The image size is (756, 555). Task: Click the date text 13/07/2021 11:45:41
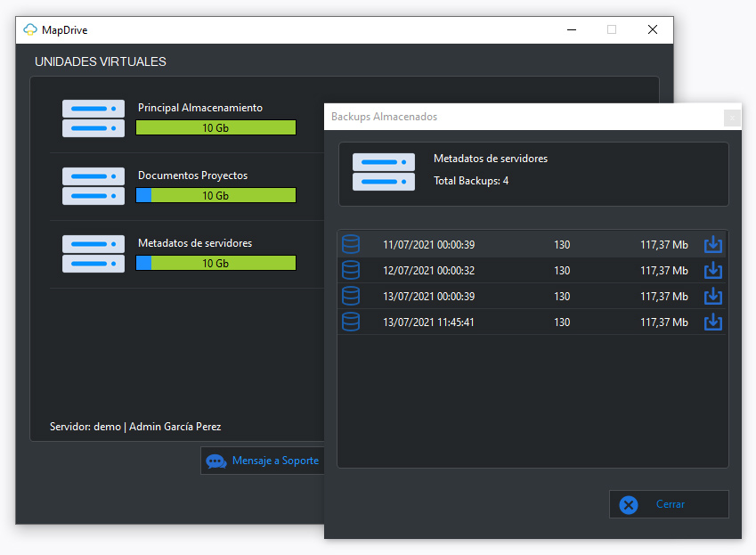(x=428, y=322)
